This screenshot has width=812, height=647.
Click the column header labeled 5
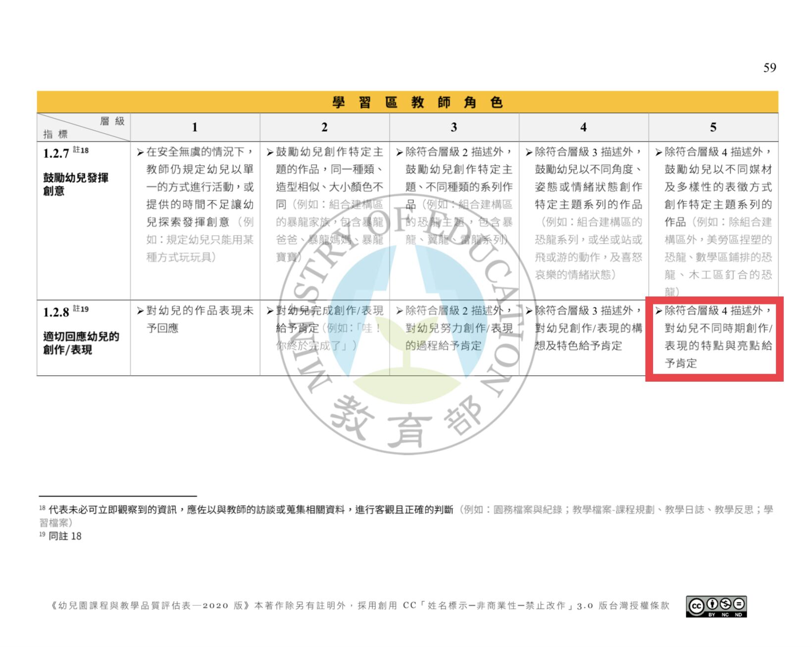pos(713,128)
